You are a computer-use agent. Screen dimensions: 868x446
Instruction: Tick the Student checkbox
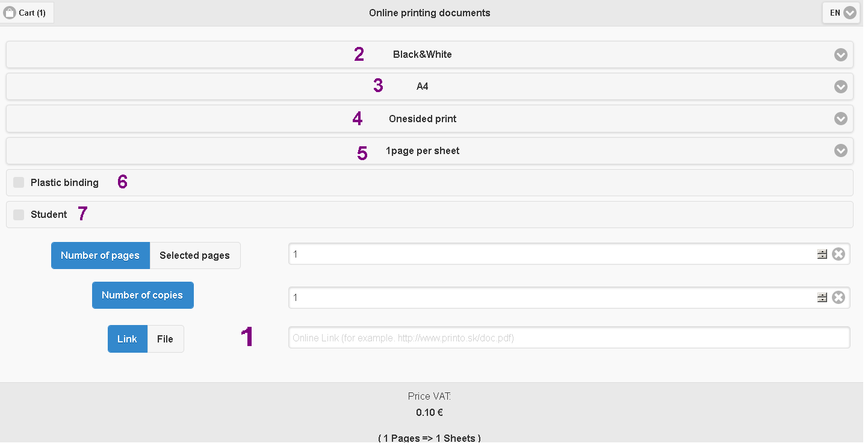(x=19, y=215)
